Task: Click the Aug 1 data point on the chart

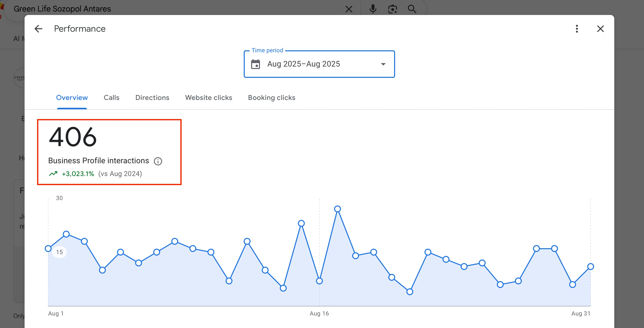Action: (x=48, y=248)
